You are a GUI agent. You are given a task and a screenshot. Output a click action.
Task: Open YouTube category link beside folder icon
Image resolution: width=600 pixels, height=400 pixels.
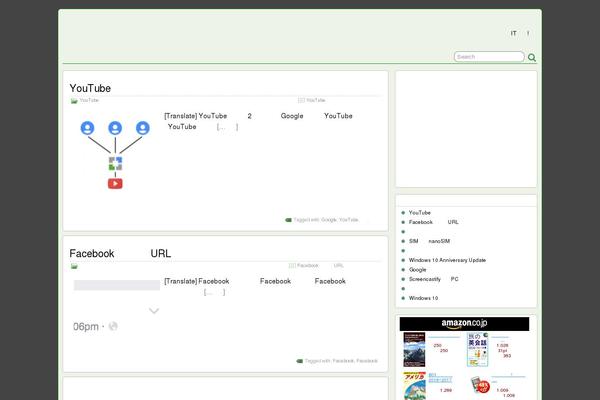click(x=89, y=100)
